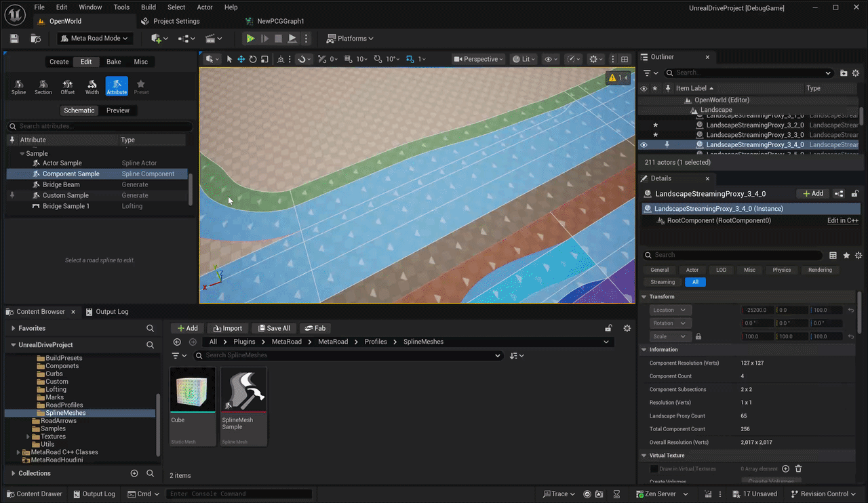Viewport: 868px width, 503px height.
Task: Select the Section edit tool
Action: (x=43, y=87)
